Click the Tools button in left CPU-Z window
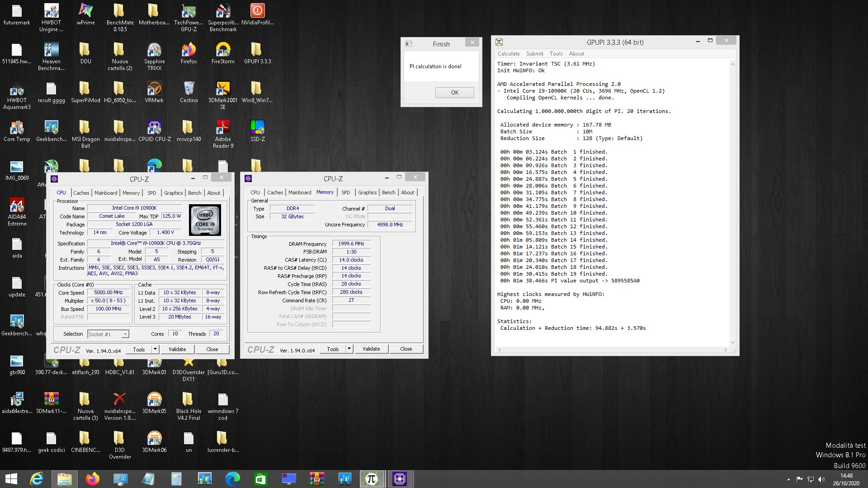This screenshot has height=488, width=868. (x=139, y=349)
